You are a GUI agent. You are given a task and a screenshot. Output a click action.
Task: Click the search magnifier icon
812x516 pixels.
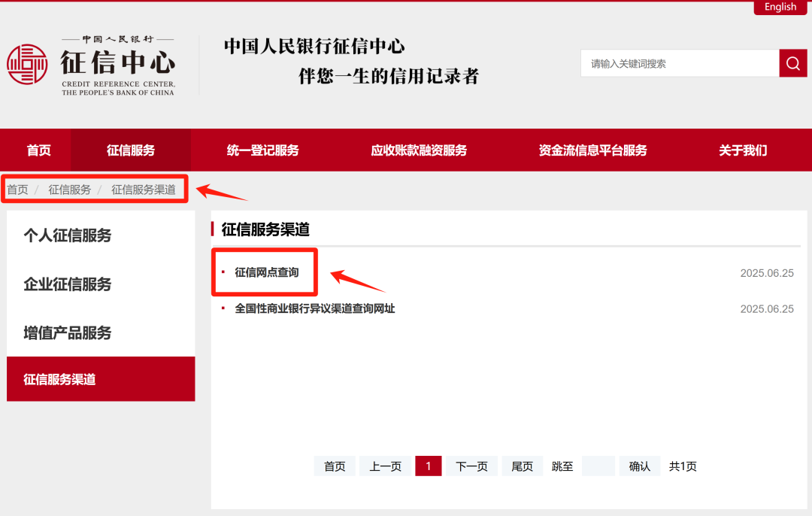point(792,62)
